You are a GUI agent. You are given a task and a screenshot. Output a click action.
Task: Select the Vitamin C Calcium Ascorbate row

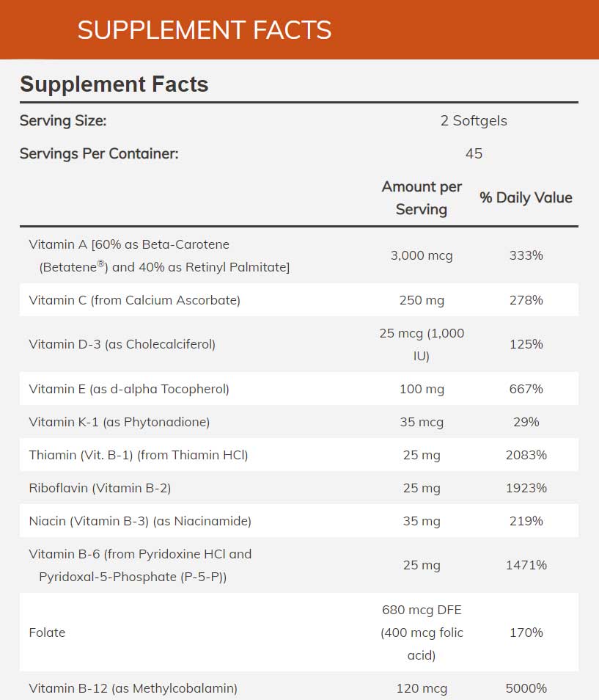pos(135,300)
